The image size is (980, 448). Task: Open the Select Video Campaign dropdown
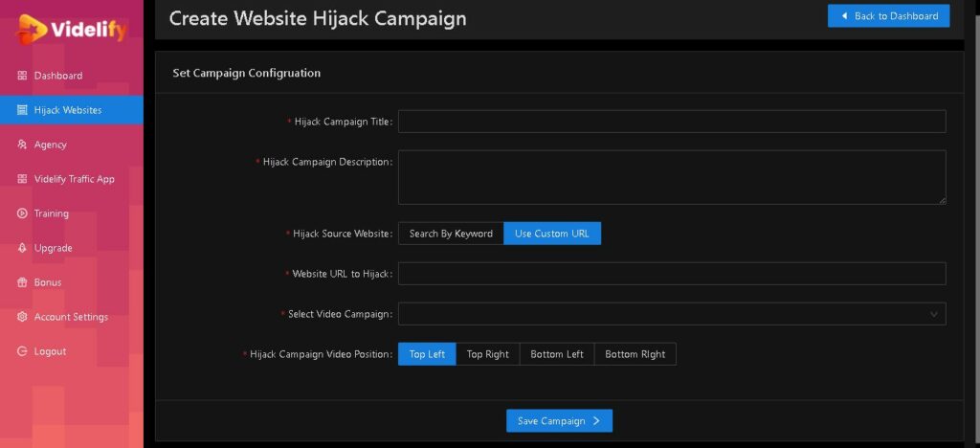pos(672,314)
